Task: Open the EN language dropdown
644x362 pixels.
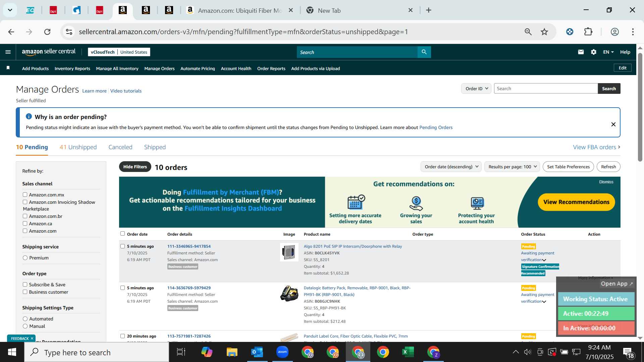Action: click(608, 52)
